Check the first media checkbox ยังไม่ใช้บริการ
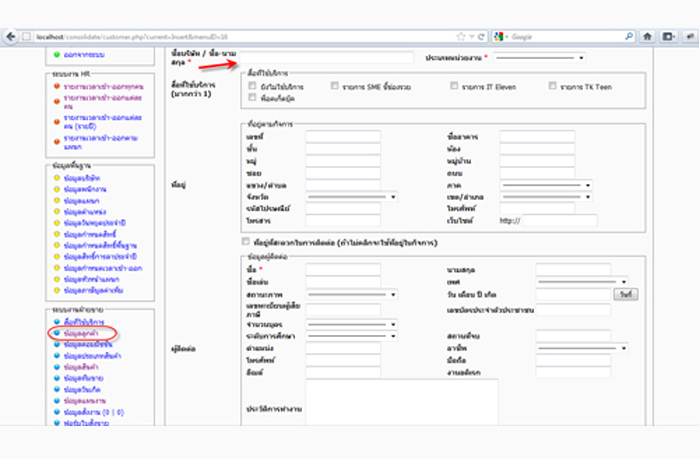The width and height of the screenshot is (700, 459). (x=252, y=86)
